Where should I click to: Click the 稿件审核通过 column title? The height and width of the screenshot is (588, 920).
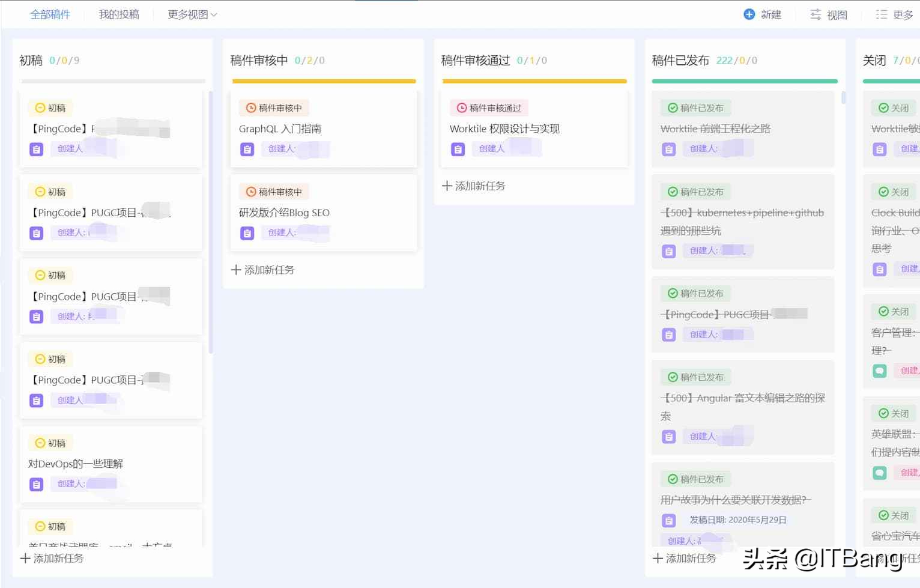point(476,61)
